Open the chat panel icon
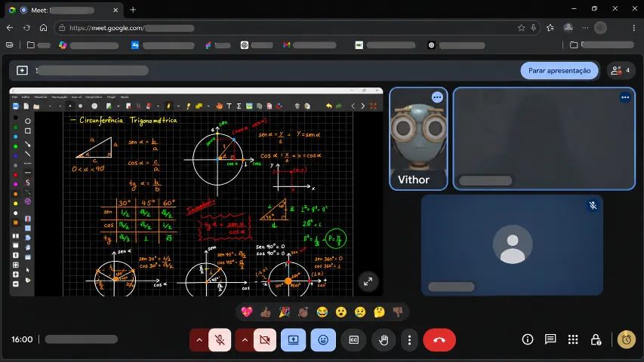Viewport: 644px width, 362px height. 550,339
